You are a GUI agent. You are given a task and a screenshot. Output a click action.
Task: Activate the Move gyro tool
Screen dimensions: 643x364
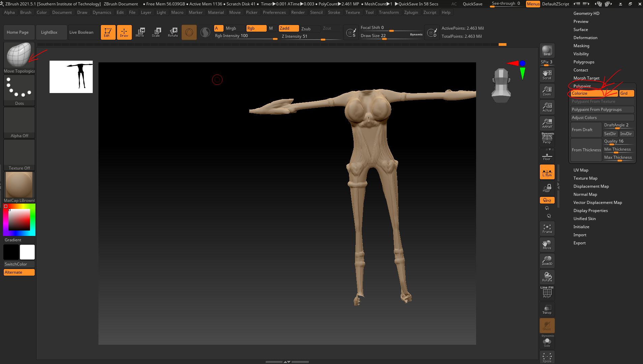547,244
